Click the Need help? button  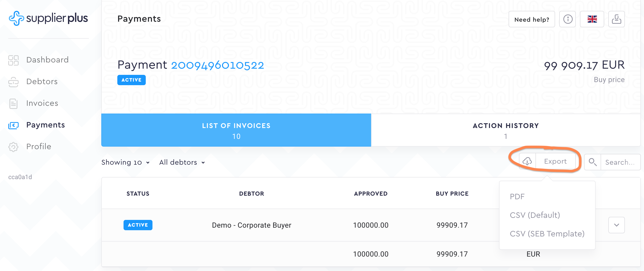coord(532,19)
